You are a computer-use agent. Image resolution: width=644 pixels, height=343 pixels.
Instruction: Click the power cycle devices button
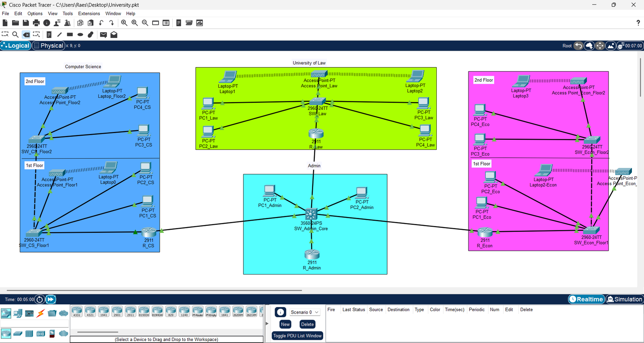[39, 299]
